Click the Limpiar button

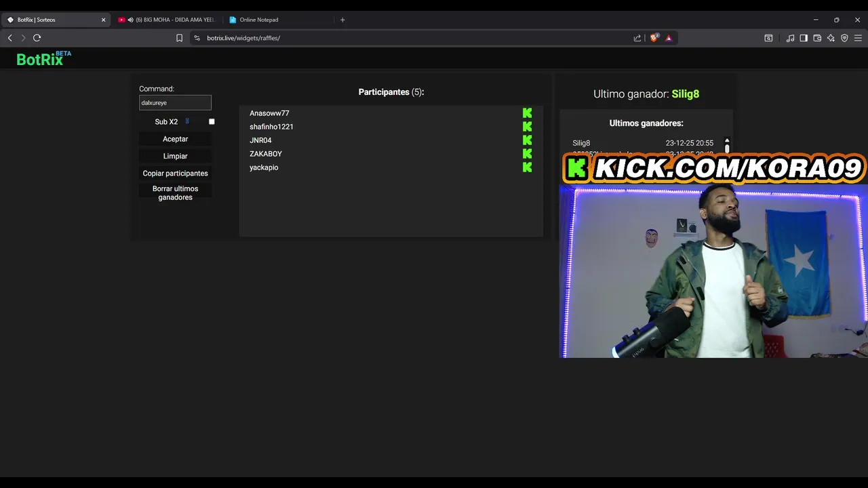click(175, 156)
